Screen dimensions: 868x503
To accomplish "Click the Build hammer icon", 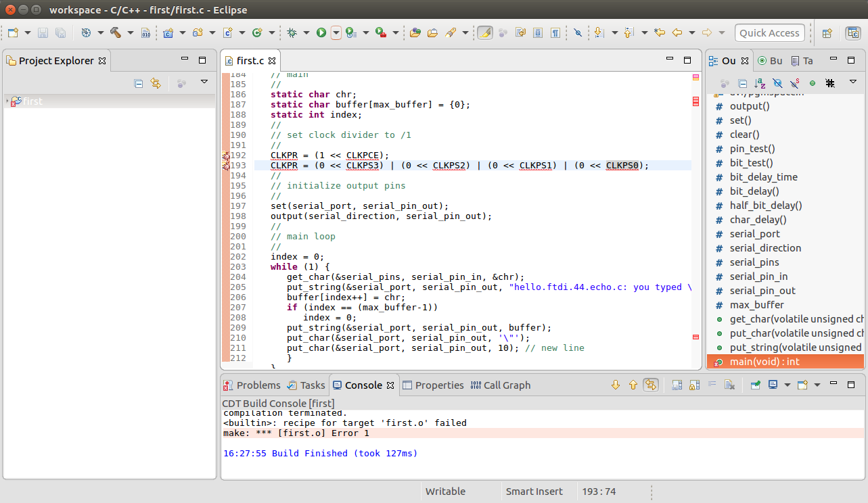I will [x=115, y=32].
